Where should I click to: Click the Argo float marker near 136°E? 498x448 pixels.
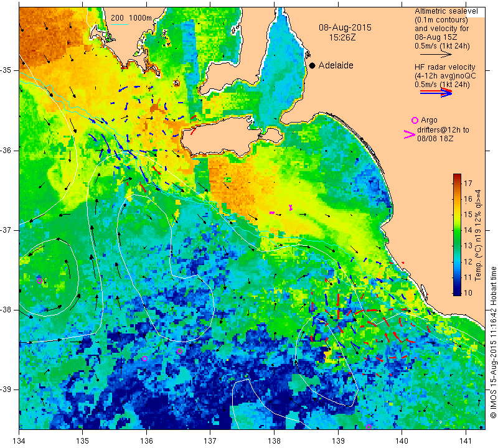[144, 359]
